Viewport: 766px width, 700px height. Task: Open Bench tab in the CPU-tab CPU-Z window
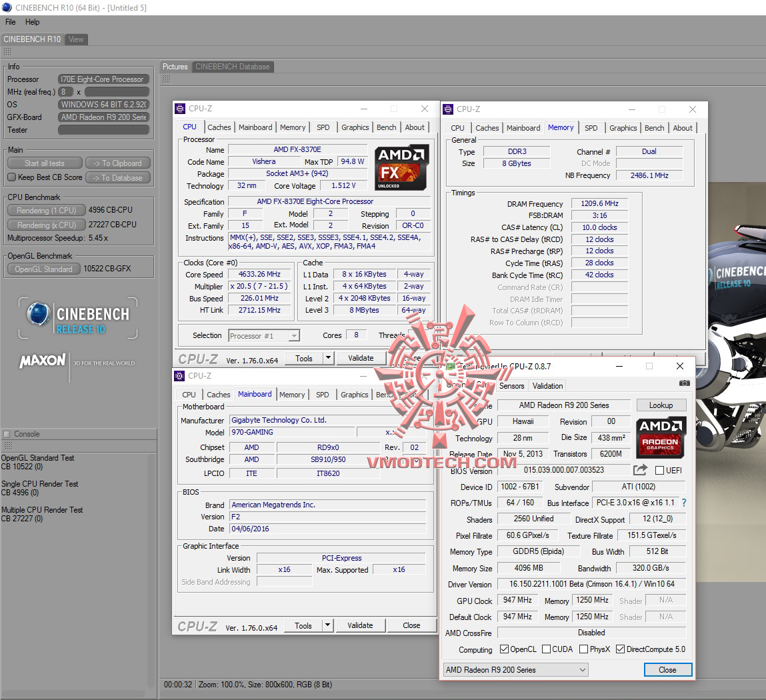tap(387, 127)
